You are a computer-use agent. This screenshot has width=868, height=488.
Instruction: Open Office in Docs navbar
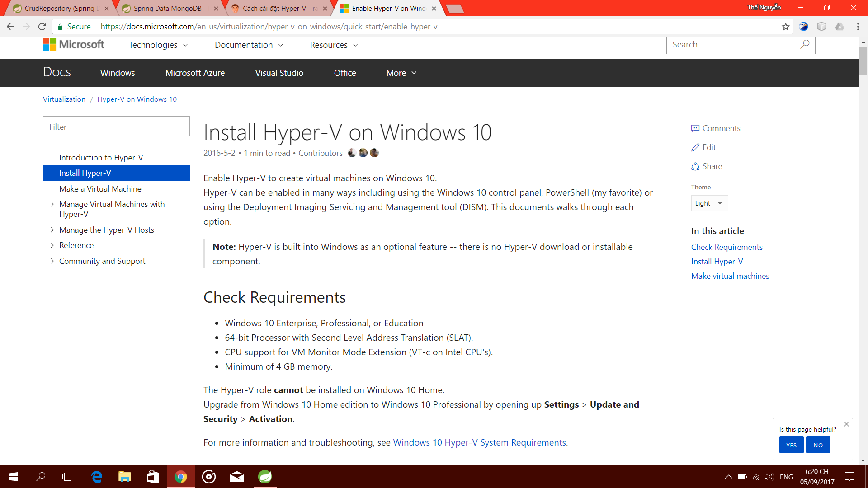(x=345, y=73)
